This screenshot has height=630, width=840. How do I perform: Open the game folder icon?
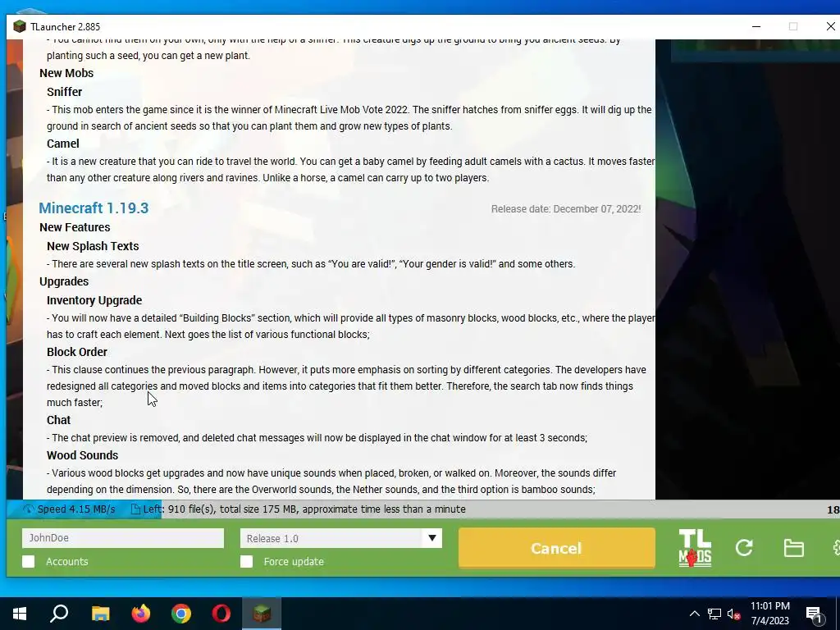[793, 548]
